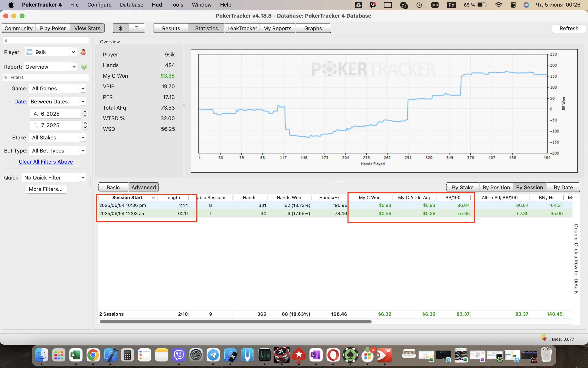Click end date stepper arrows

tap(85, 125)
